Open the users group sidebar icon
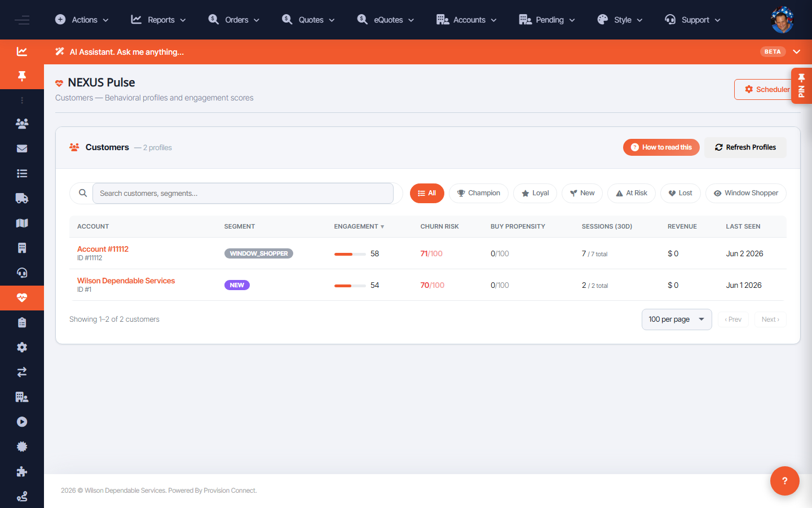Image resolution: width=812 pixels, height=508 pixels. click(x=22, y=124)
